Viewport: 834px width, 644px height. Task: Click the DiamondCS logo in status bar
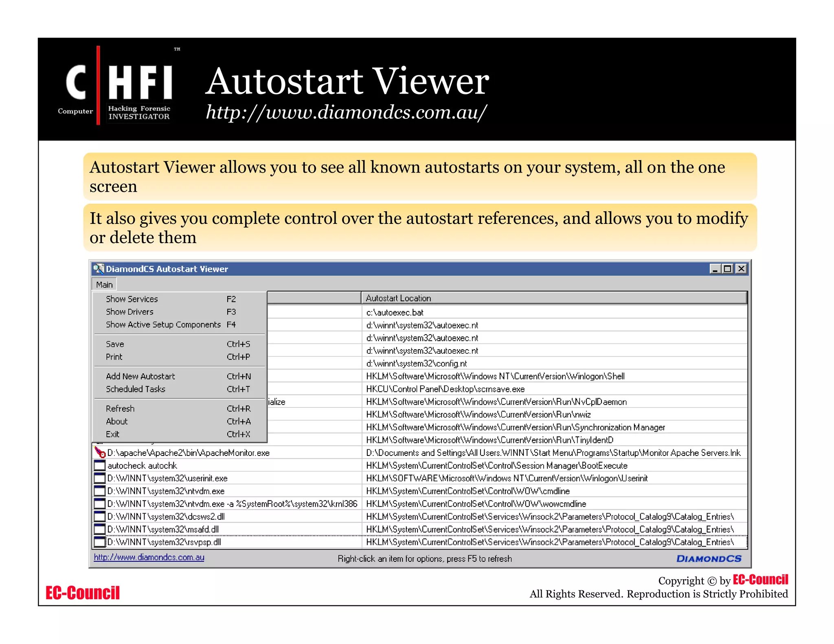[709, 559]
